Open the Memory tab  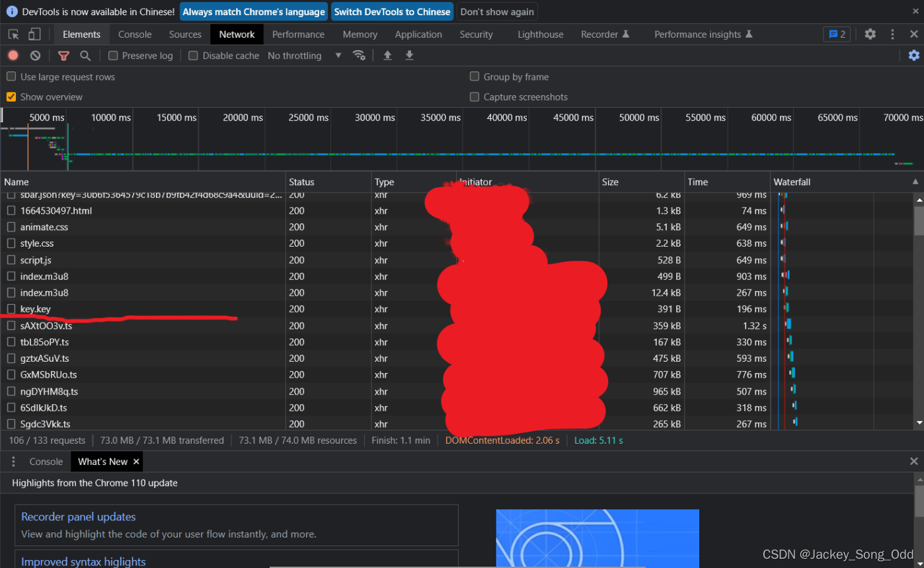pos(360,34)
